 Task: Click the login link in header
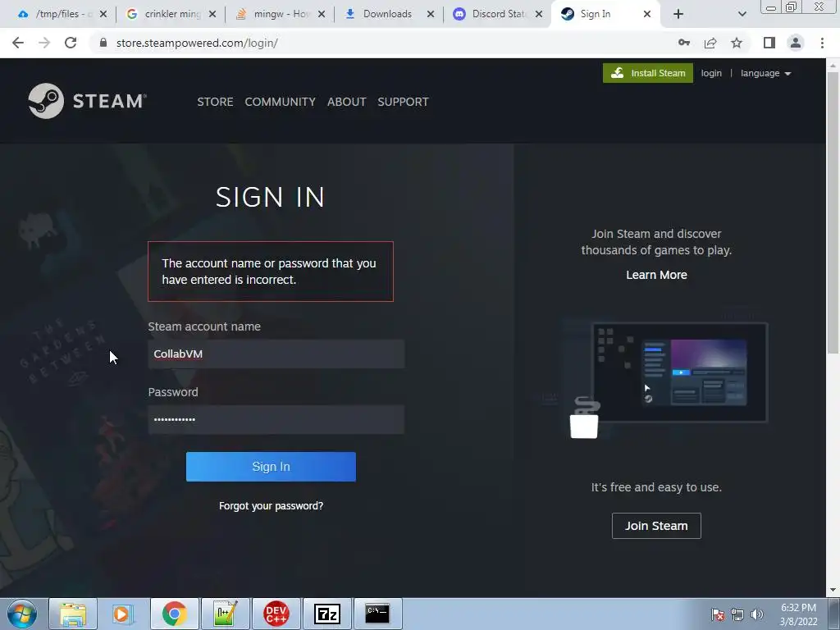coord(711,73)
